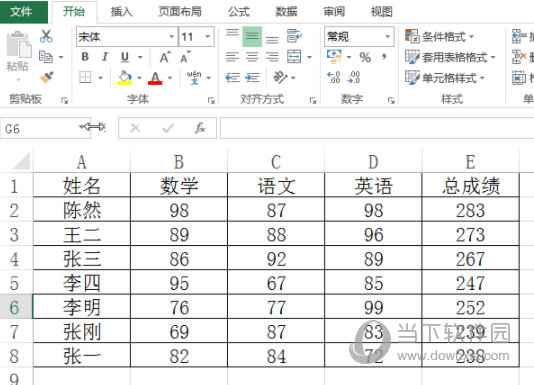Click the Format Painter brush icon

tap(47, 78)
